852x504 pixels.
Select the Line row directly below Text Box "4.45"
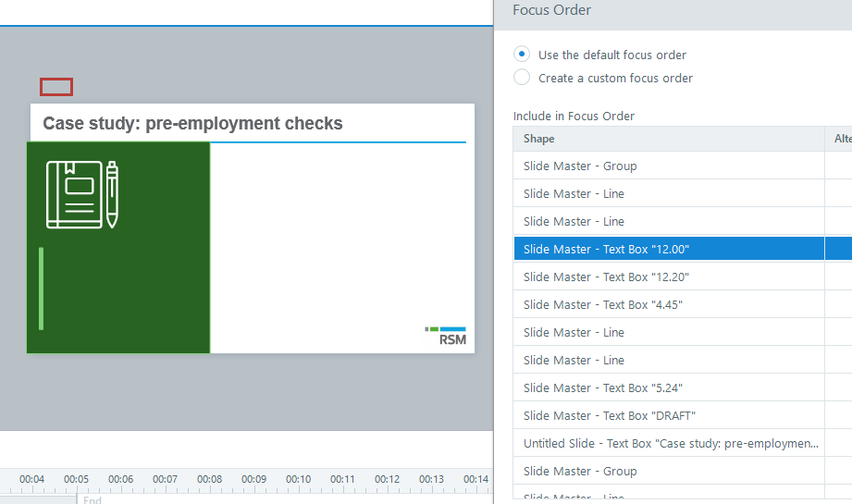(x=669, y=332)
